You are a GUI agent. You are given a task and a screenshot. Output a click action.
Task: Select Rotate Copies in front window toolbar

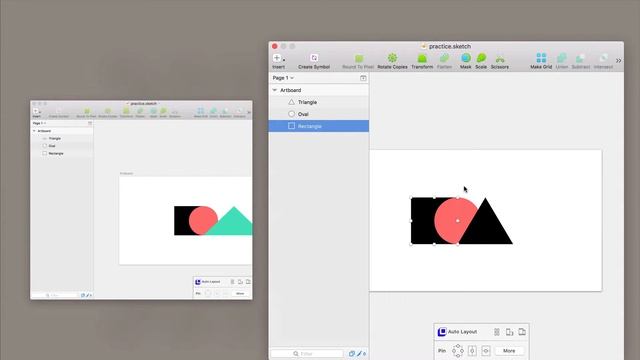392,61
